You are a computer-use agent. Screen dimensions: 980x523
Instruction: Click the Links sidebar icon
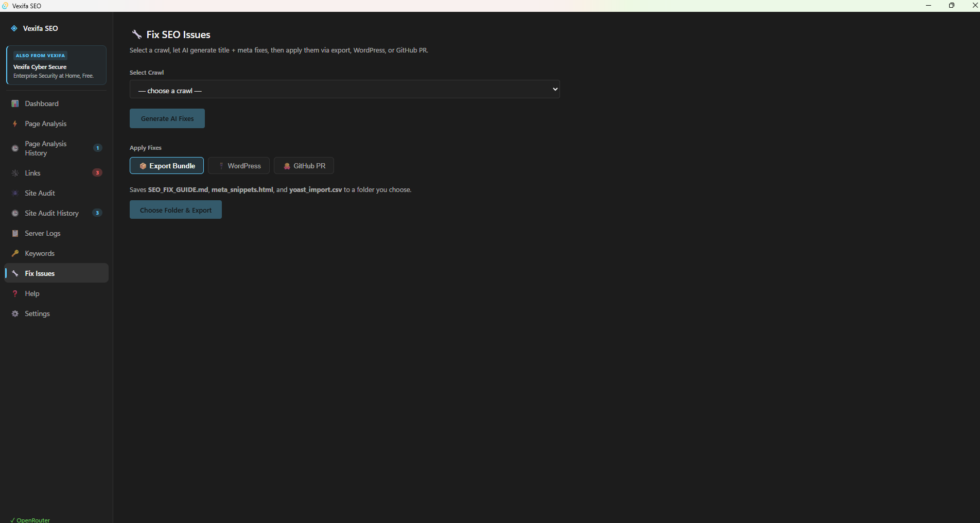[15, 173]
